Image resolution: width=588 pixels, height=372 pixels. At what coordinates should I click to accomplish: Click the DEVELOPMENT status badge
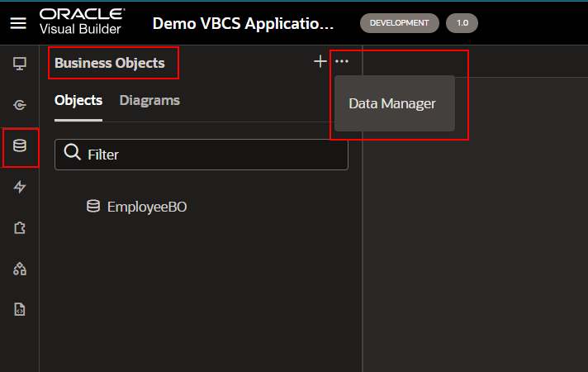click(x=400, y=23)
